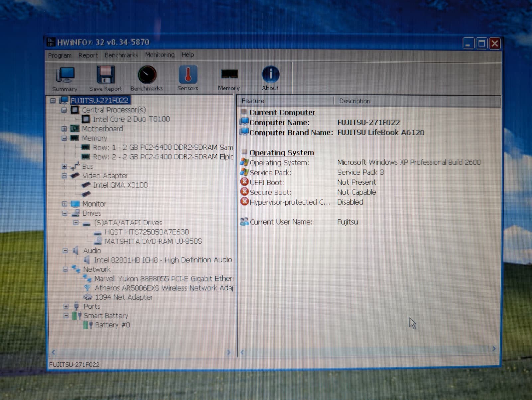Click the Hypervisor-protected row
Screen dimensions: 532x400
(302, 202)
